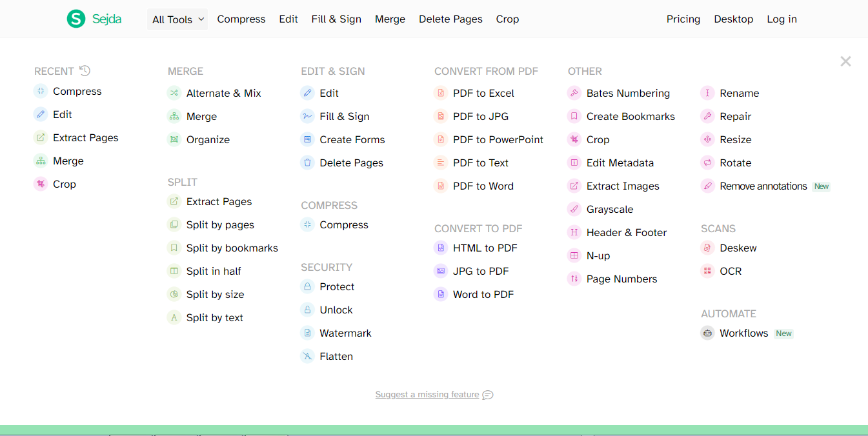Click the HTML to PDF icon

tap(441, 248)
